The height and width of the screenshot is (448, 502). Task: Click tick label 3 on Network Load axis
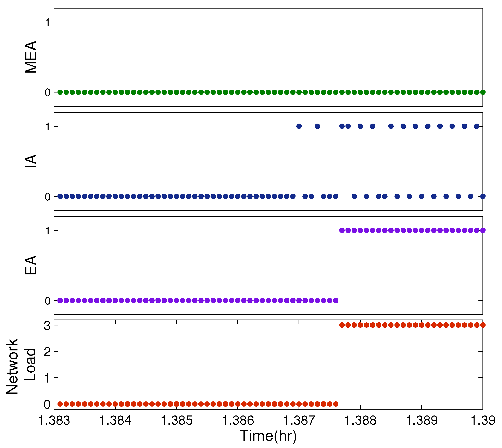47,326
